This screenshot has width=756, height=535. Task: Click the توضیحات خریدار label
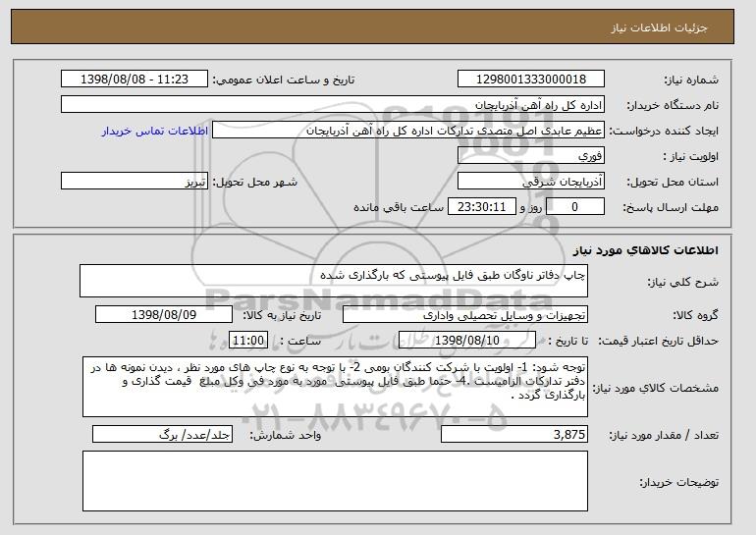coord(678,482)
